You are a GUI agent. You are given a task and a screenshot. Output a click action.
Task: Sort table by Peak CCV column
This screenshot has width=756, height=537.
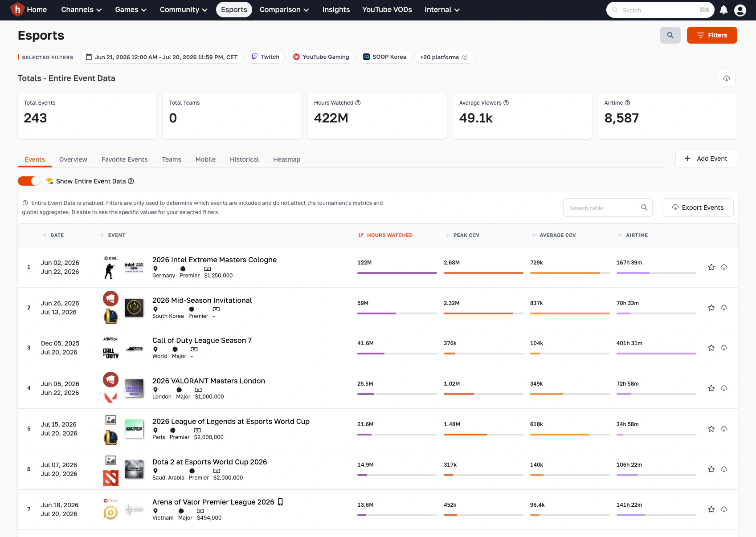pyautogui.click(x=466, y=235)
